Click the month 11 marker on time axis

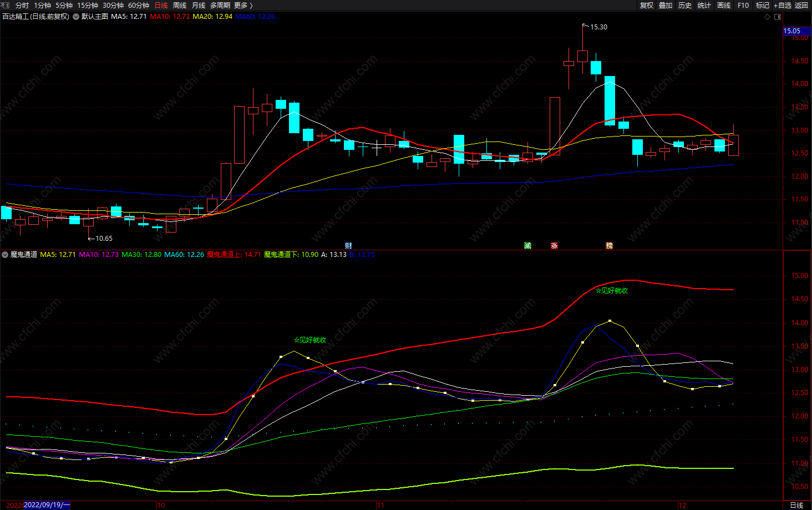click(380, 506)
